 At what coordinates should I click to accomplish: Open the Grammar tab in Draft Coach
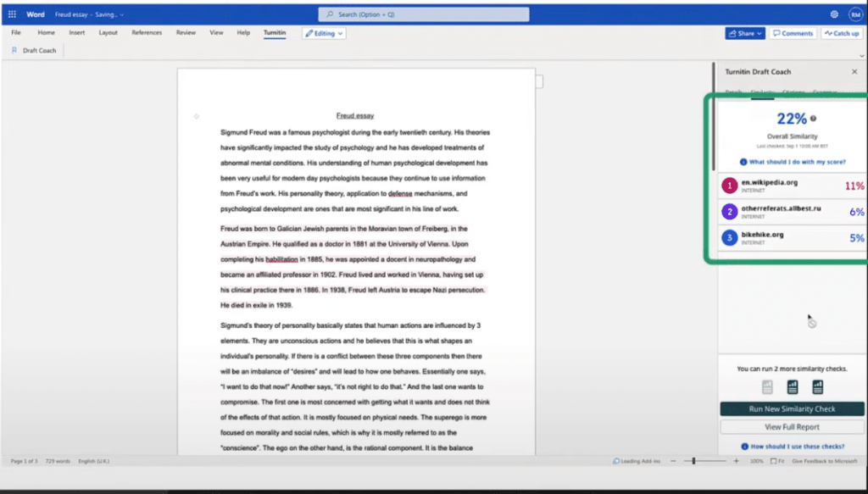[825, 91]
